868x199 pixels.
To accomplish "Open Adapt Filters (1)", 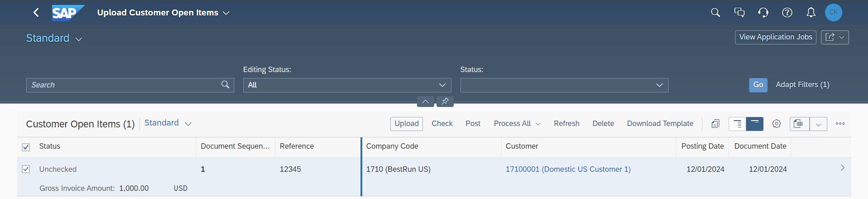I will (x=802, y=85).
